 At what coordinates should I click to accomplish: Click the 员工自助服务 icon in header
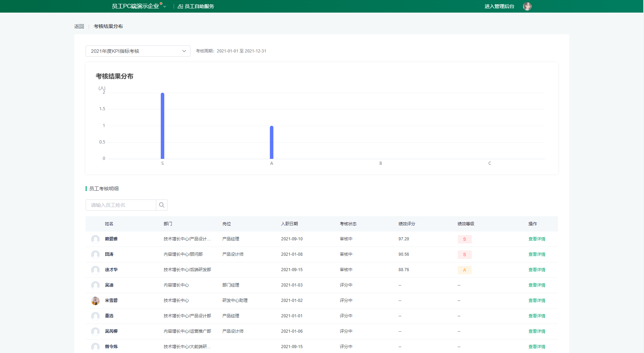[x=180, y=6]
